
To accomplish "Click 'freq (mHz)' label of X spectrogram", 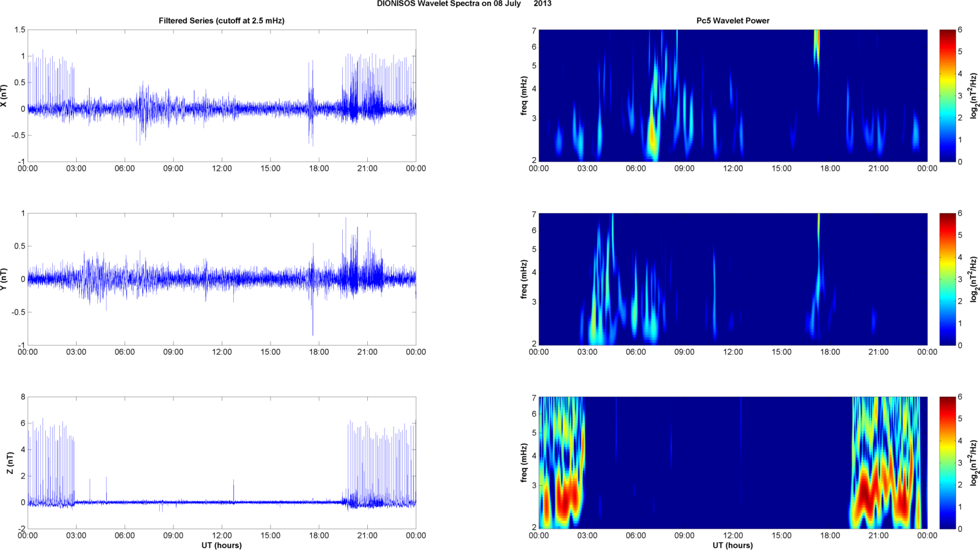I will coord(524,96).
